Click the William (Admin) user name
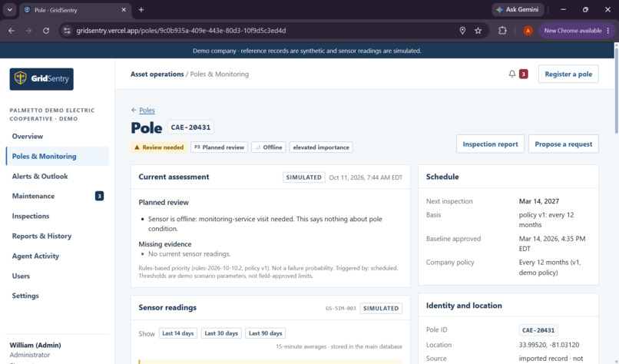 click(x=35, y=345)
